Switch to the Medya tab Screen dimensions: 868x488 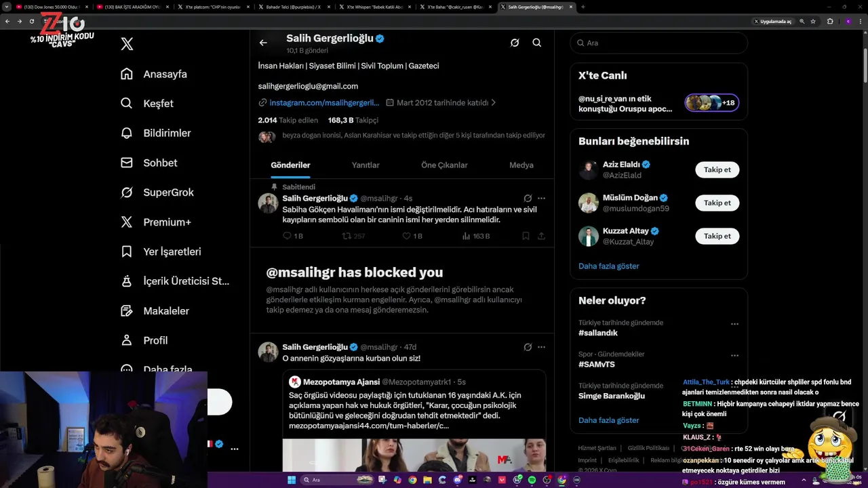pos(521,165)
